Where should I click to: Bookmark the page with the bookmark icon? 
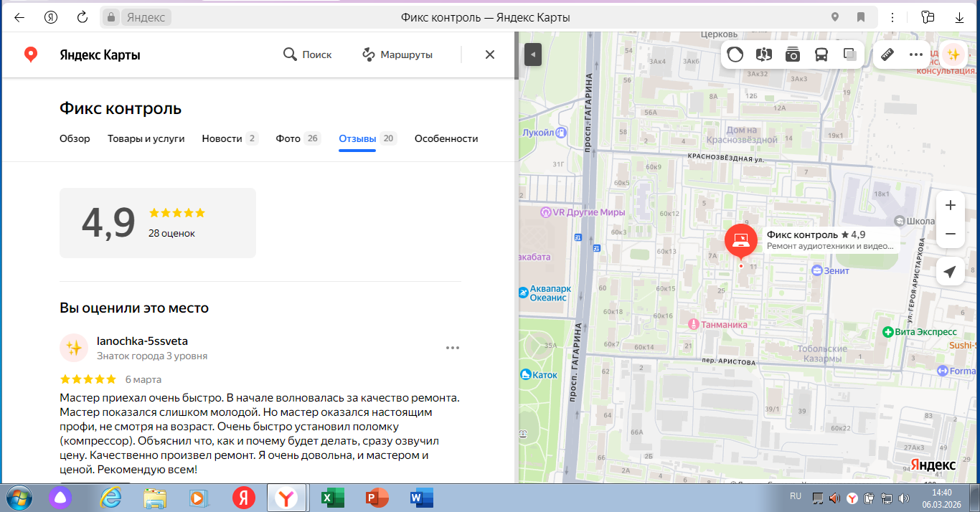click(x=861, y=17)
